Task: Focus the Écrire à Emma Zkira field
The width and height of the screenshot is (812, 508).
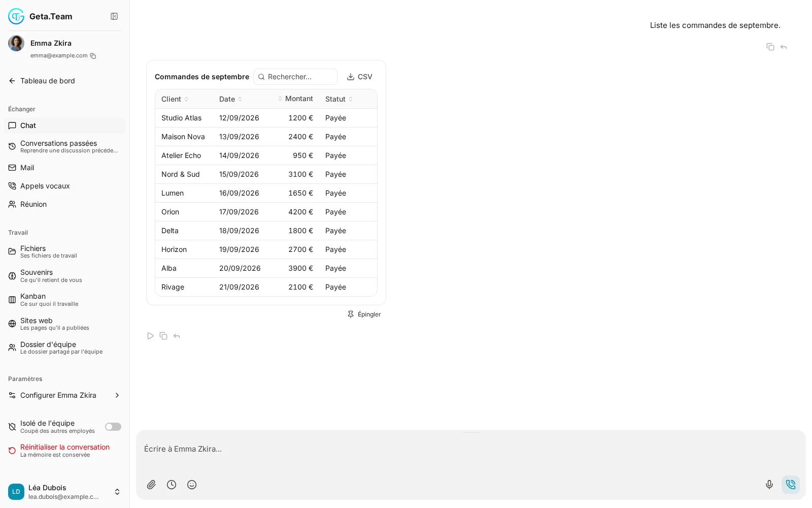Action: point(471,449)
